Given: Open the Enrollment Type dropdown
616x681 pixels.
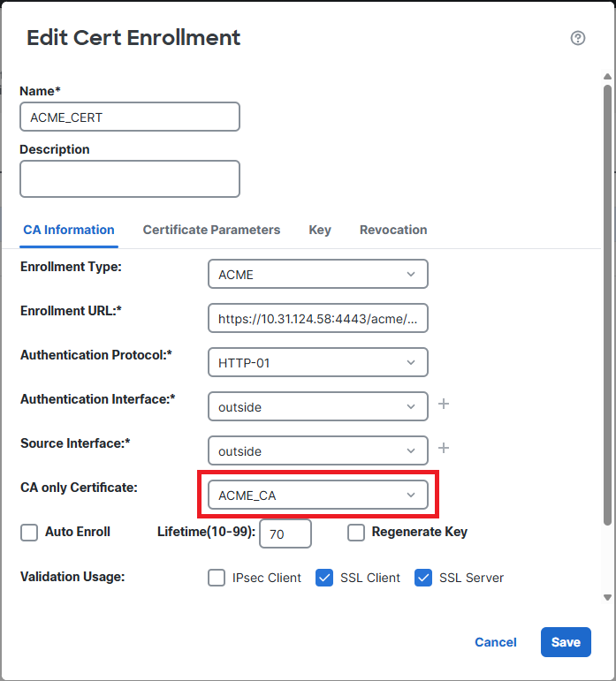Looking at the screenshot, I should point(318,275).
